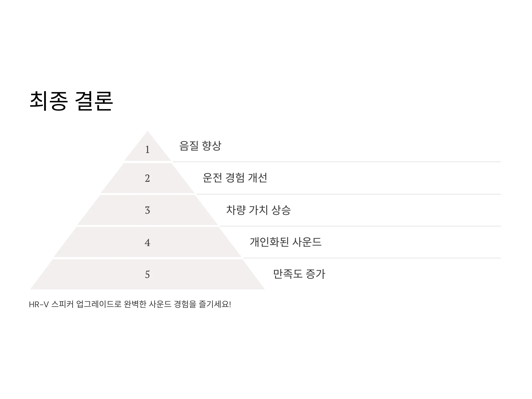Select the divider line above 만족도 증가

coord(372,258)
